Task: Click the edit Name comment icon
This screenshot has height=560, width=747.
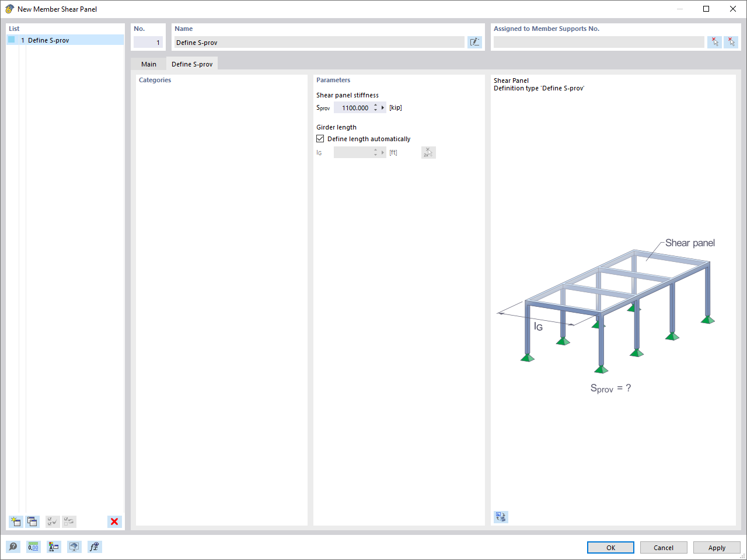Action: click(474, 42)
